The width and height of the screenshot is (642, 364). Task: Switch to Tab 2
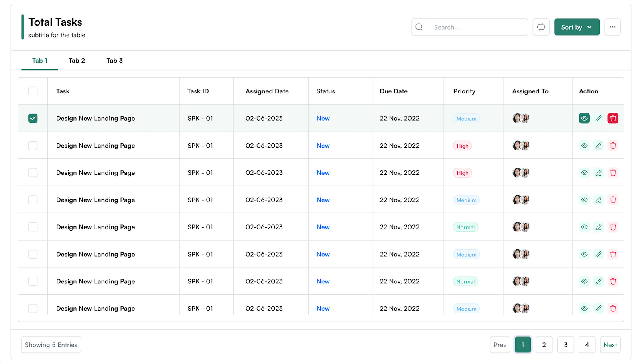coord(77,61)
